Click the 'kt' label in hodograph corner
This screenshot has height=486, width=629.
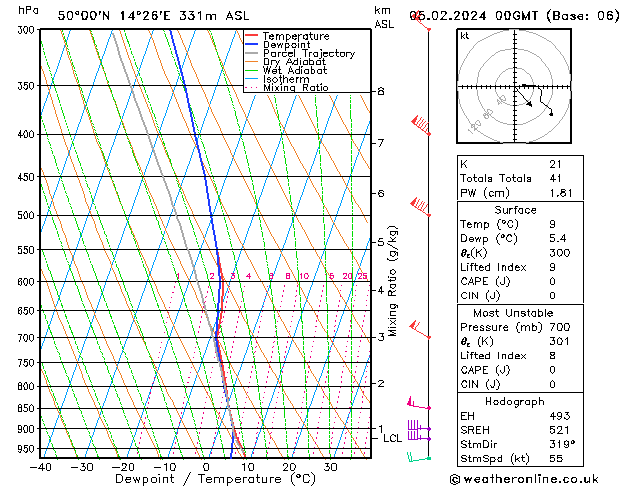point(465,35)
